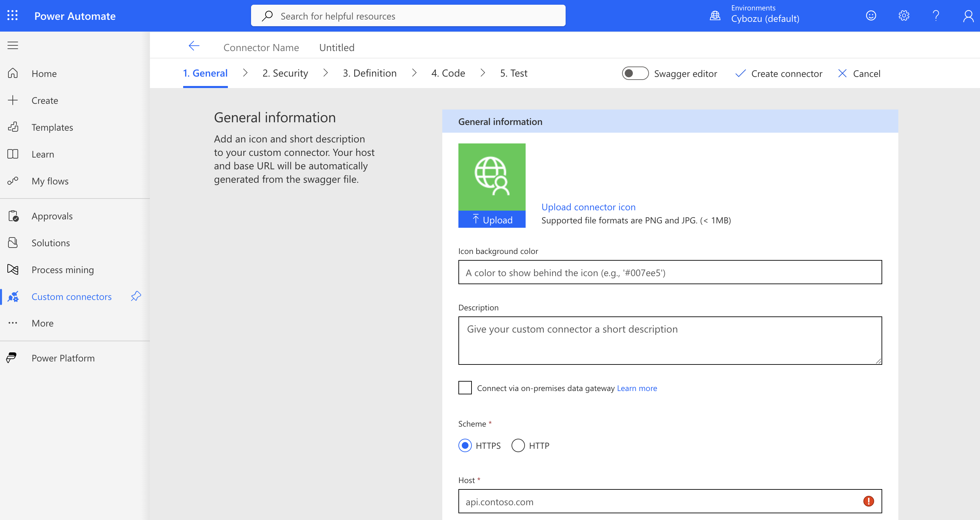Open Process mining icon
This screenshot has width=980, height=520.
(12, 269)
